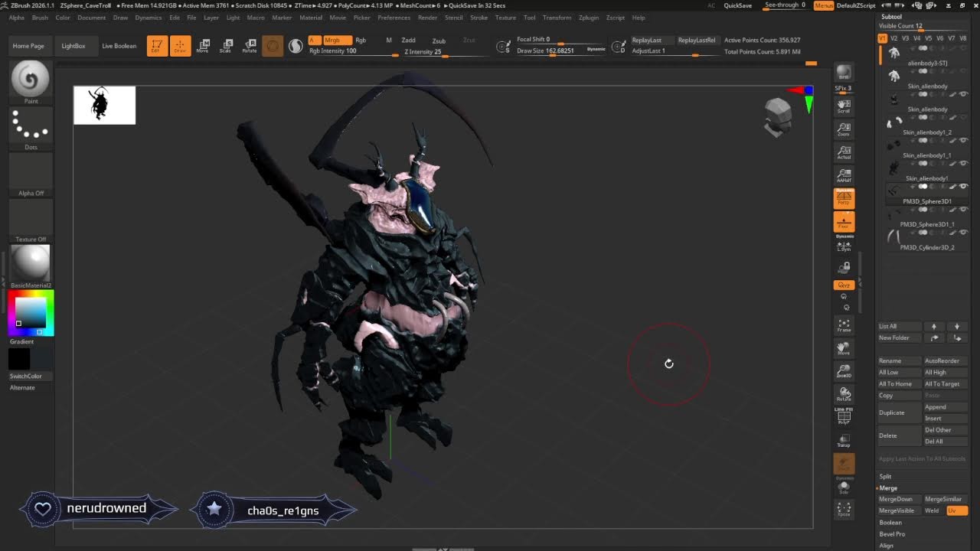Viewport: 980px width, 551px height.
Task: Select the Rotate tool in the top shelf
Action: point(250,46)
